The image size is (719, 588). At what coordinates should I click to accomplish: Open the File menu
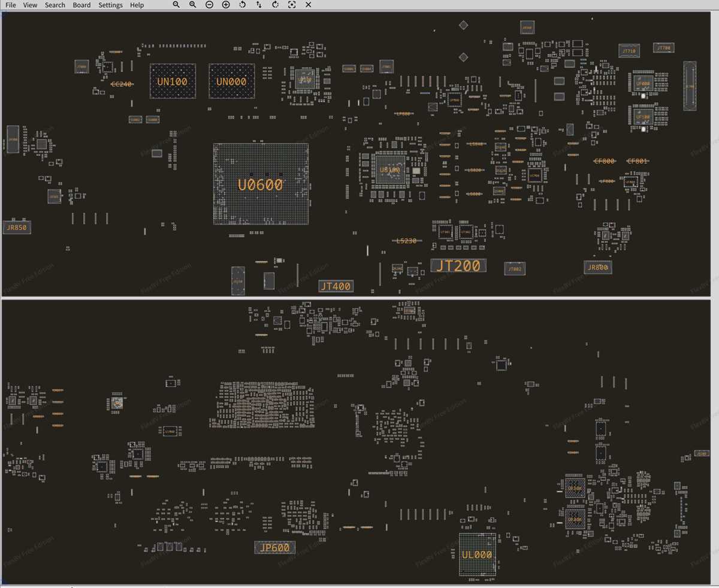point(10,5)
